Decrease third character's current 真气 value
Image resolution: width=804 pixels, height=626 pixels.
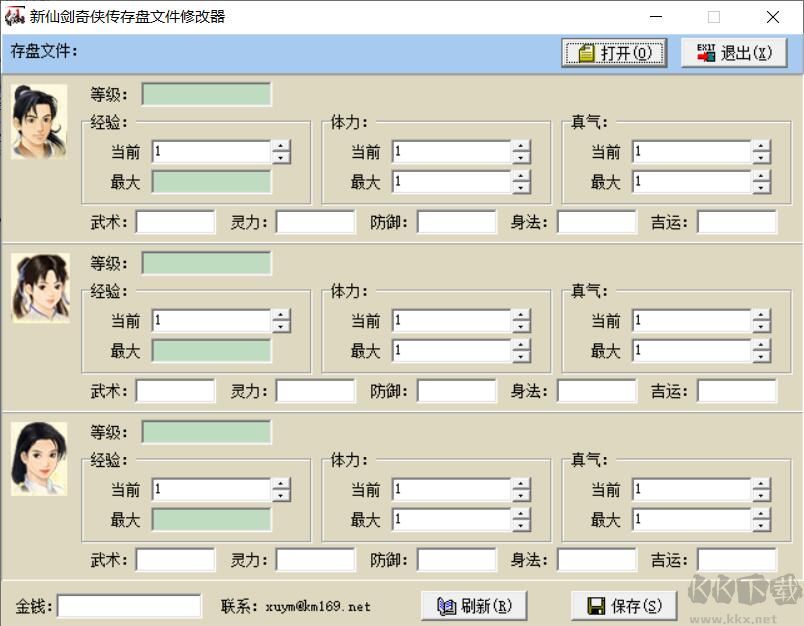(x=761, y=495)
